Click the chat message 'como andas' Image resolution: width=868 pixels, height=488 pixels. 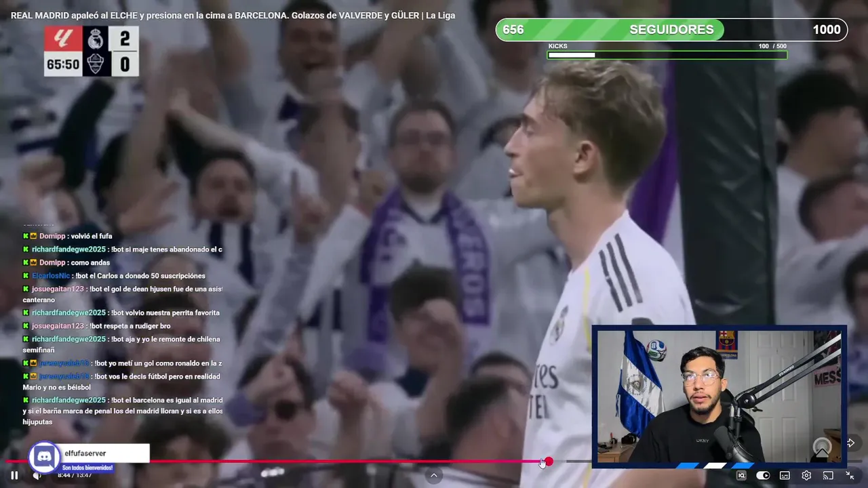point(90,262)
